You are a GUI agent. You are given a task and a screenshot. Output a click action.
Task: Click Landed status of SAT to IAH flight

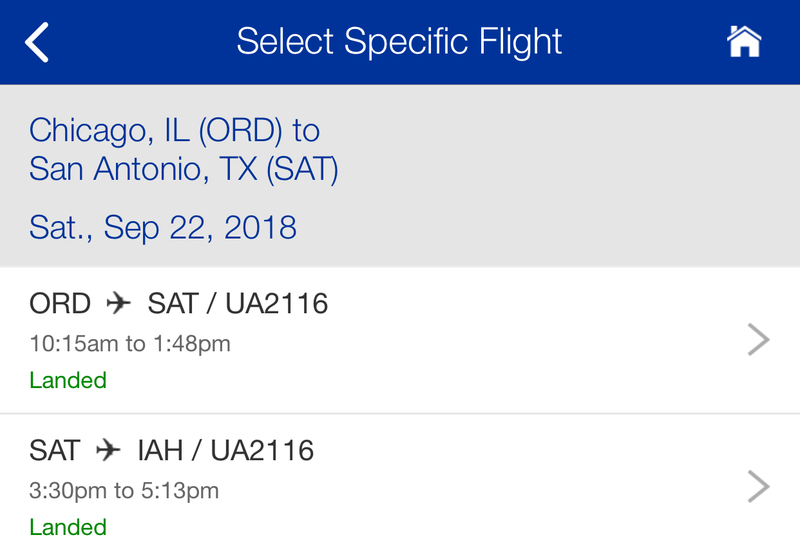click(x=68, y=527)
